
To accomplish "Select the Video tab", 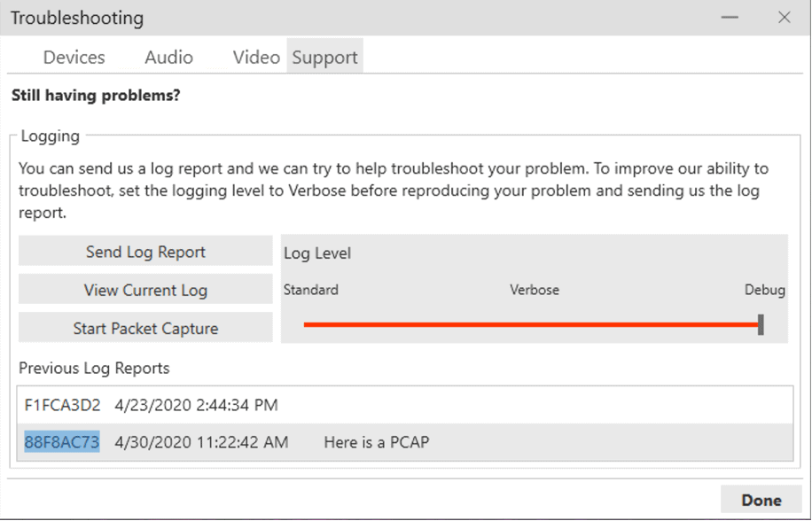I will coord(256,57).
